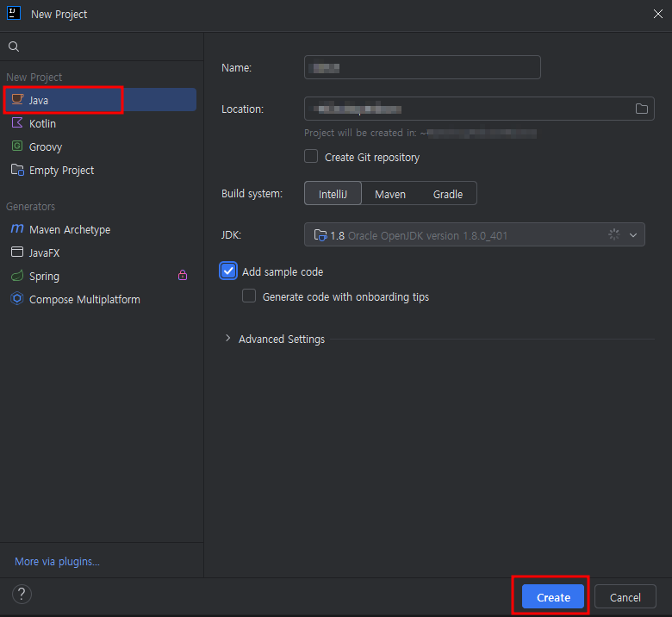Viewport: 672px width, 617px height.
Task: Open the JDK dropdown
Action: point(475,235)
